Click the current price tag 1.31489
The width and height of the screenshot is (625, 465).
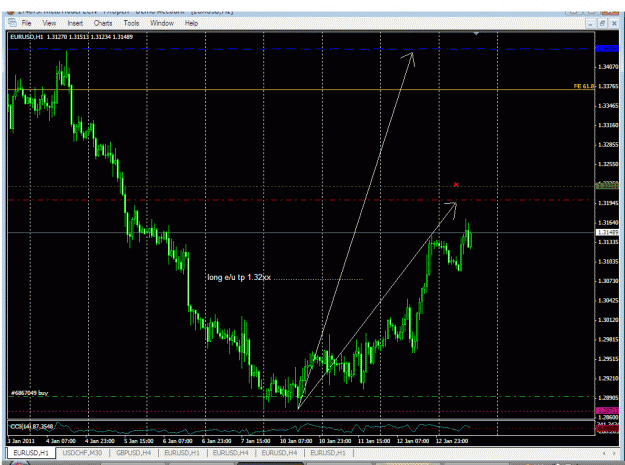point(607,232)
